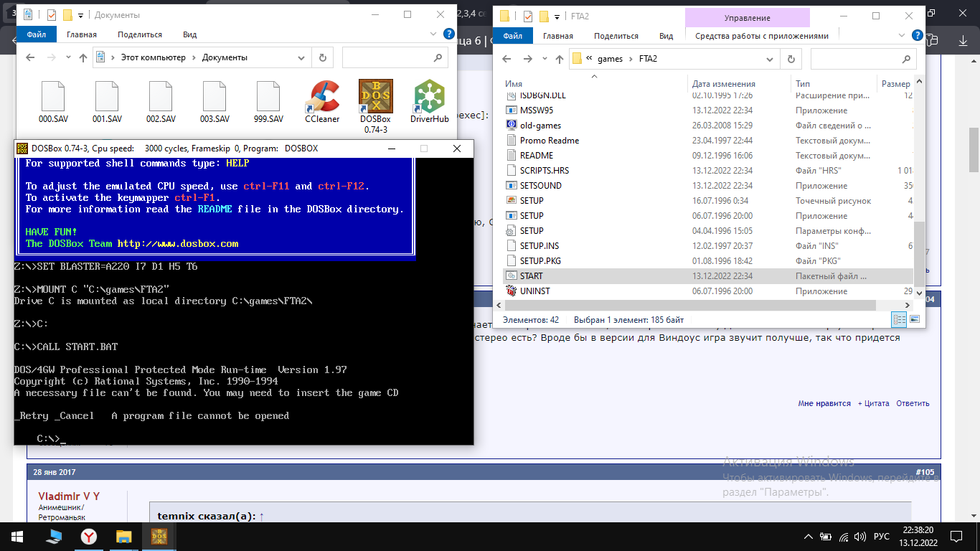
Task: Click the РУС language indicator
Action: [881, 537]
